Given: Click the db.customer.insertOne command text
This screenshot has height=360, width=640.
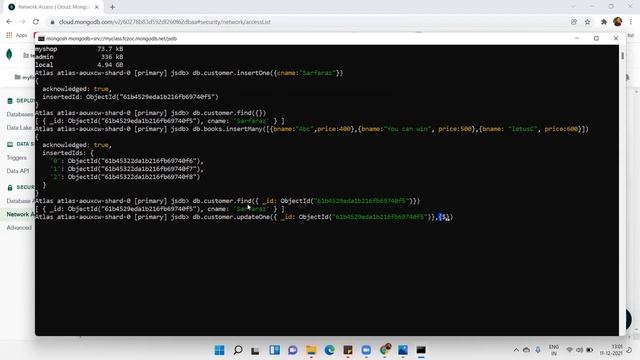Looking at the screenshot, I should 268,73.
